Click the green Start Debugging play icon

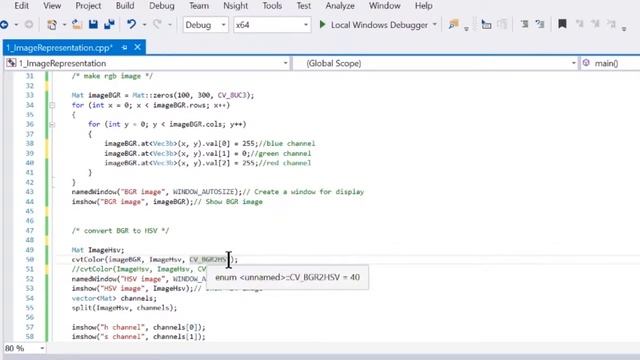pyautogui.click(x=322, y=25)
